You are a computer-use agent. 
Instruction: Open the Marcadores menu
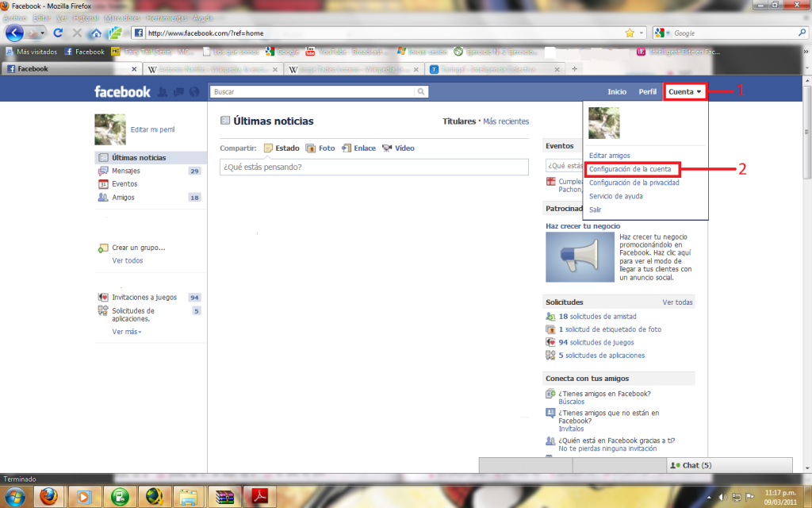(x=122, y=17)
